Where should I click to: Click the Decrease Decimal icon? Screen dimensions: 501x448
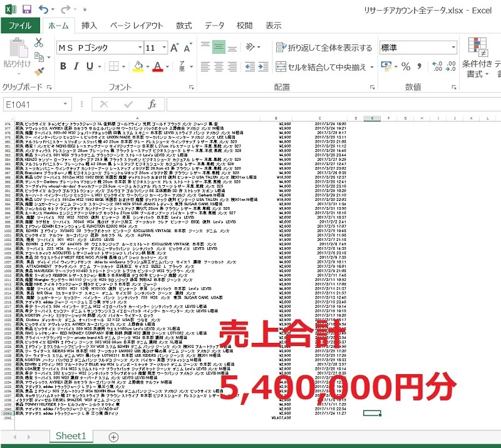450,66
